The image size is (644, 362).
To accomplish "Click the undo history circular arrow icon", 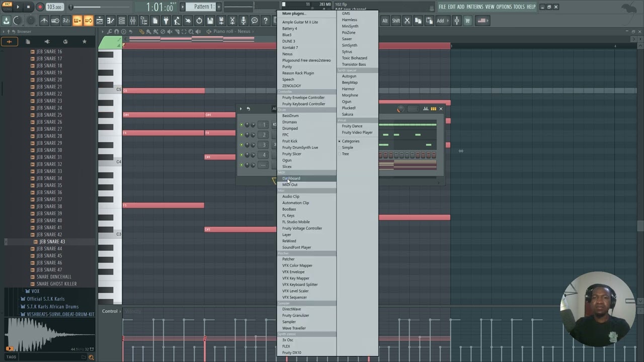I will pyautogui.click(x=199, y=21).
